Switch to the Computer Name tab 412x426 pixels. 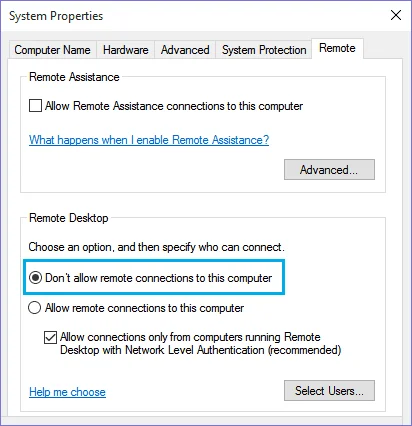(x=52, y=50)
